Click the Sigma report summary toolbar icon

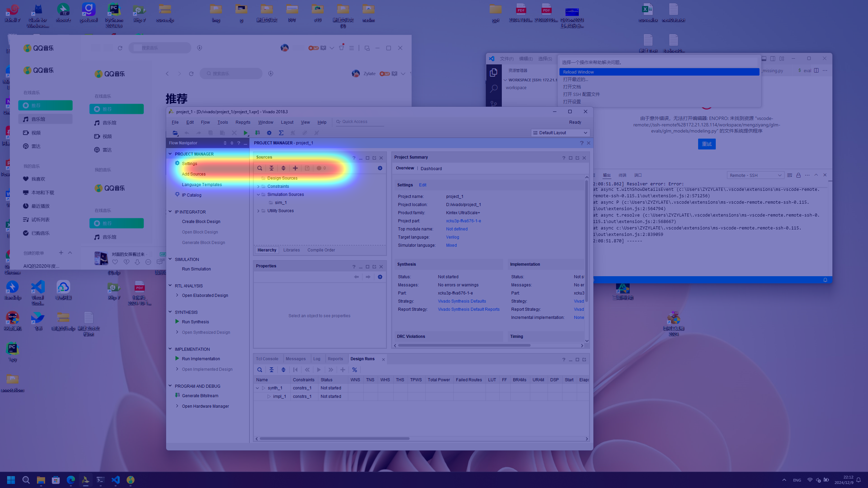pos(281,133)
